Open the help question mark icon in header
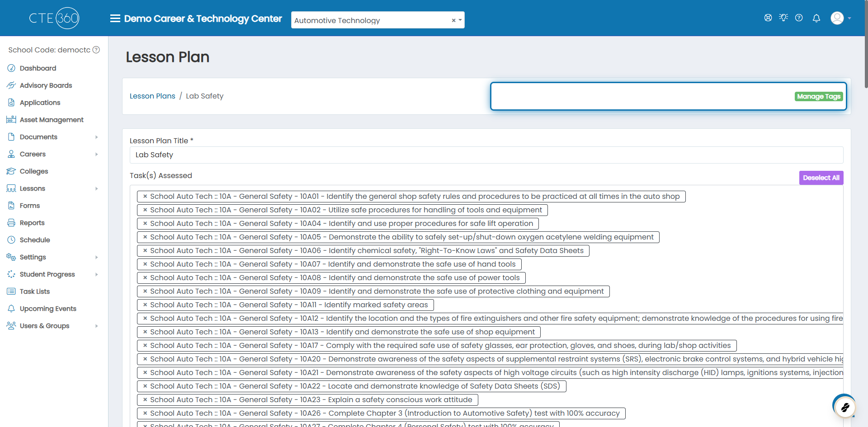Screen dimensions: 868x427 799,18
